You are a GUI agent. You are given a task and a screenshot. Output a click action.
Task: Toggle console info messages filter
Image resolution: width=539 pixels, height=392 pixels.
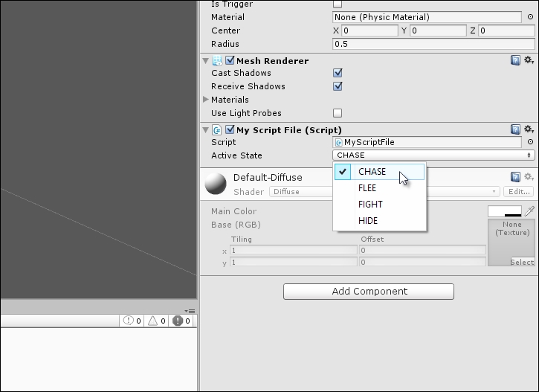[132, 321]
